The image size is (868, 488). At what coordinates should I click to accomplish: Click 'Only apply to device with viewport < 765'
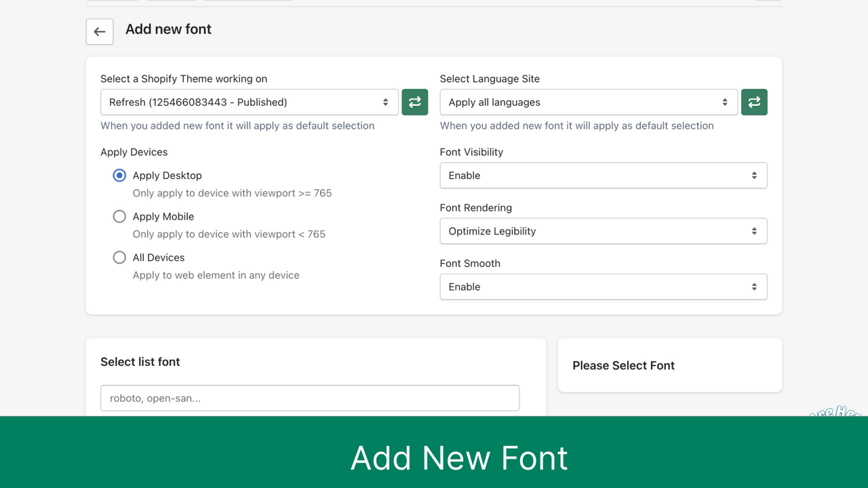click(x=229, y=234)
